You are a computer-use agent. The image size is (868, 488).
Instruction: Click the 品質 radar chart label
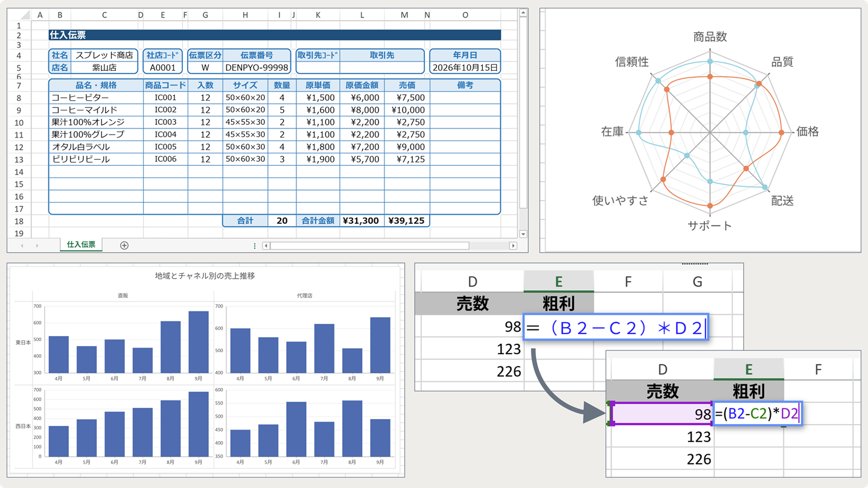click(782, 62)
